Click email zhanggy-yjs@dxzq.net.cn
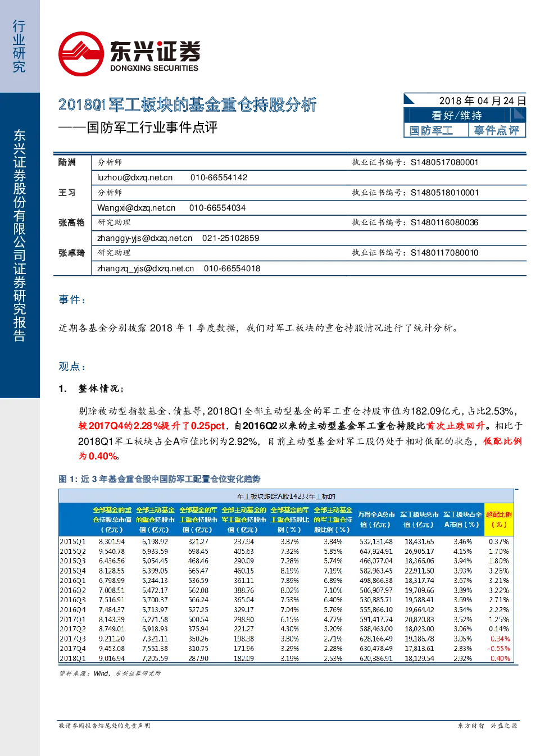Image resolution: width=558 pixels, height=756 pixels. tap(145, 238)
